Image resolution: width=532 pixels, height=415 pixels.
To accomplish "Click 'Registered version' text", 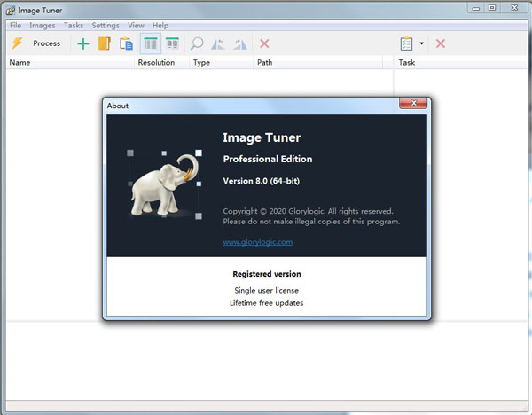I will 267,274.
